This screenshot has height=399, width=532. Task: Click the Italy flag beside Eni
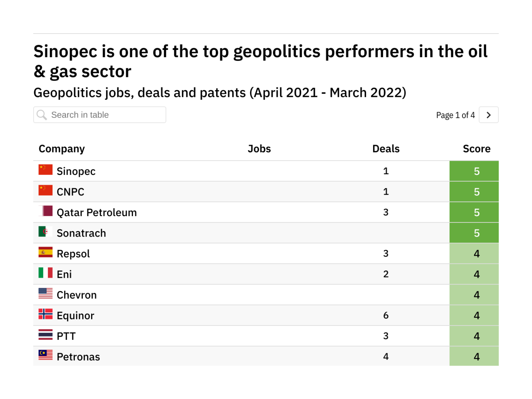45,273
